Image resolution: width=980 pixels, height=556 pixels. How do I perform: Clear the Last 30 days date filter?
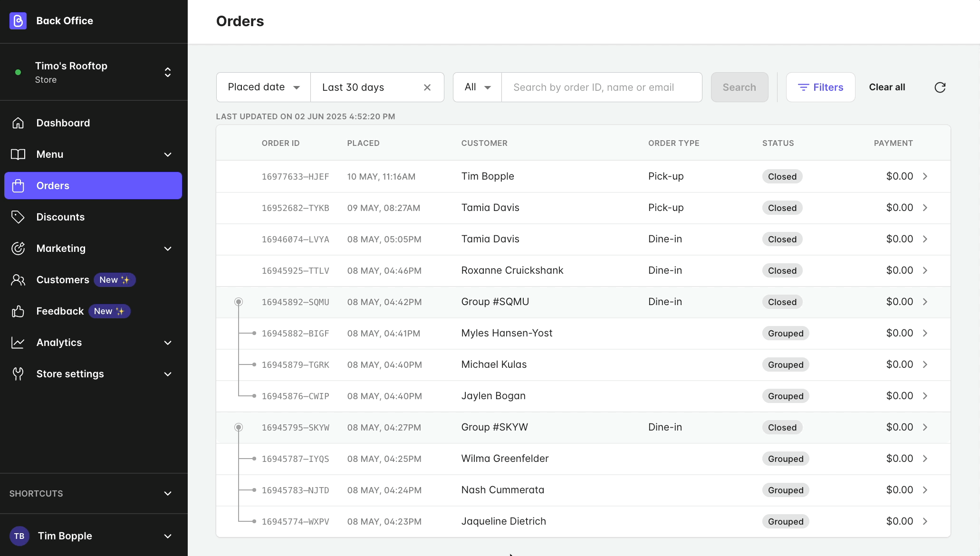pyautogui.click(x=427, y=87)
